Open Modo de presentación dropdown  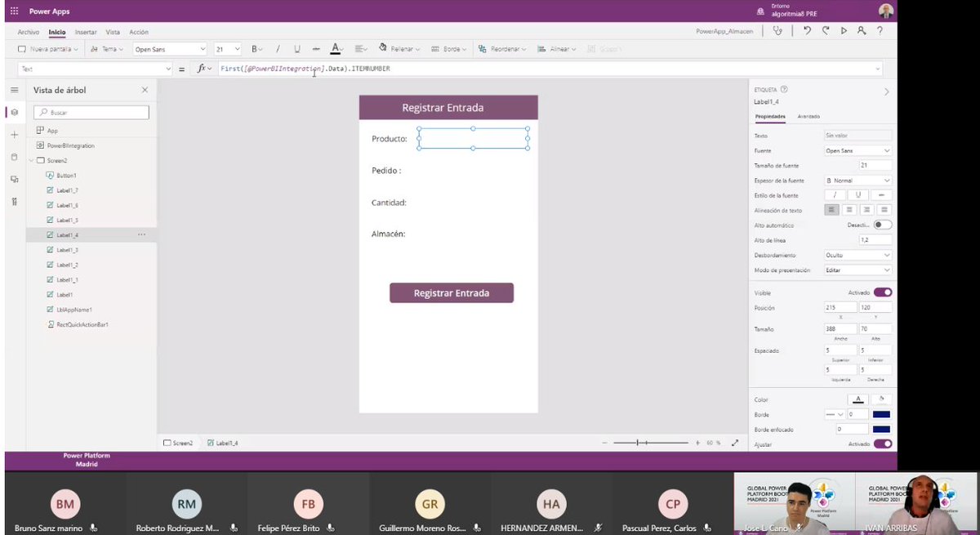[857, 270]
